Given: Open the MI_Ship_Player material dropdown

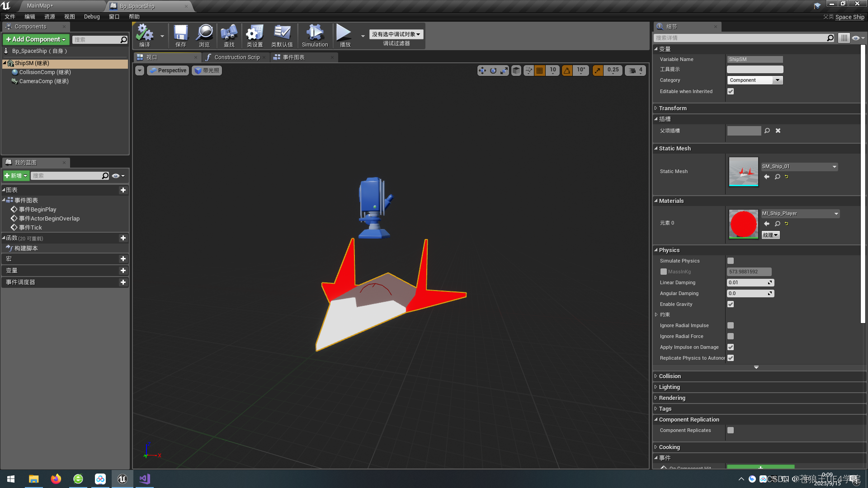Looking at the screenshot, I should 800,214.
